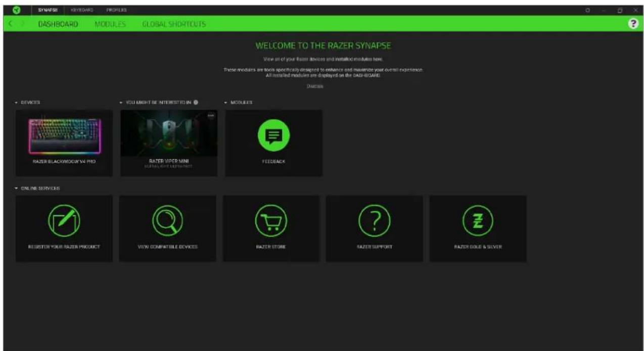Select the Global Shortcuts tab

[x=173, y=24]
